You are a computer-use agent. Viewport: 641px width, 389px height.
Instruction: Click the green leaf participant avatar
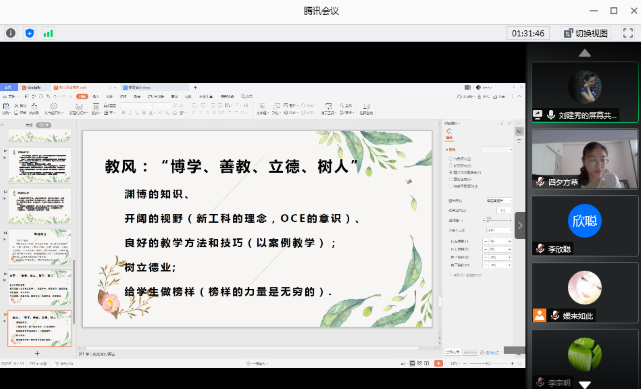click(x=585, y=354)
